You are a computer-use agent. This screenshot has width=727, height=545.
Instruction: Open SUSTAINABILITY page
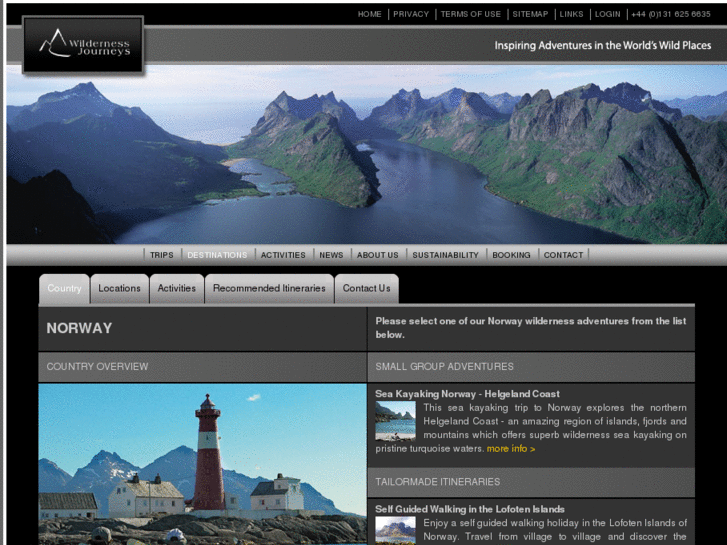[445, 255]
